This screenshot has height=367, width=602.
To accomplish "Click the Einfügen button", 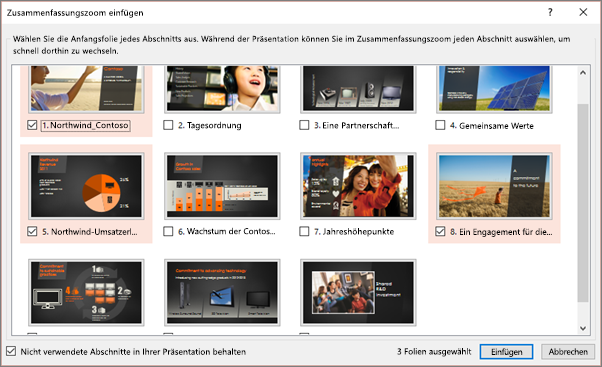I will pos(506,352).
